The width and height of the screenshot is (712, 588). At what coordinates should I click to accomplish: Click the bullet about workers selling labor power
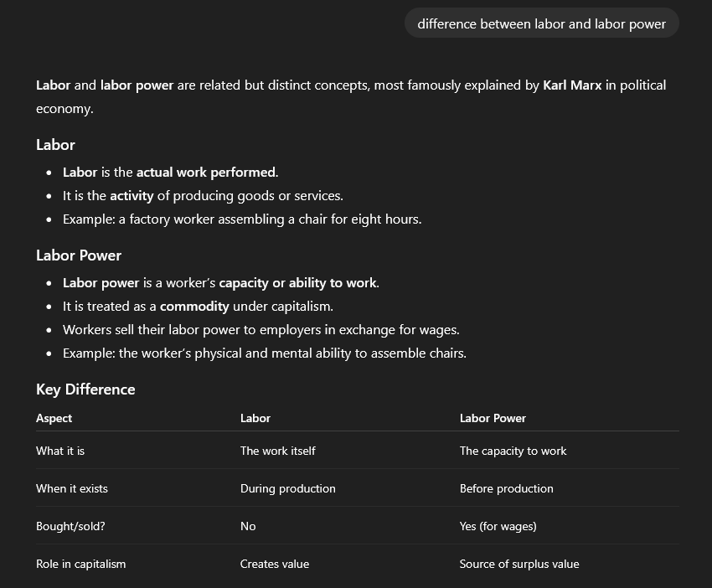click(x=261, y=329)
